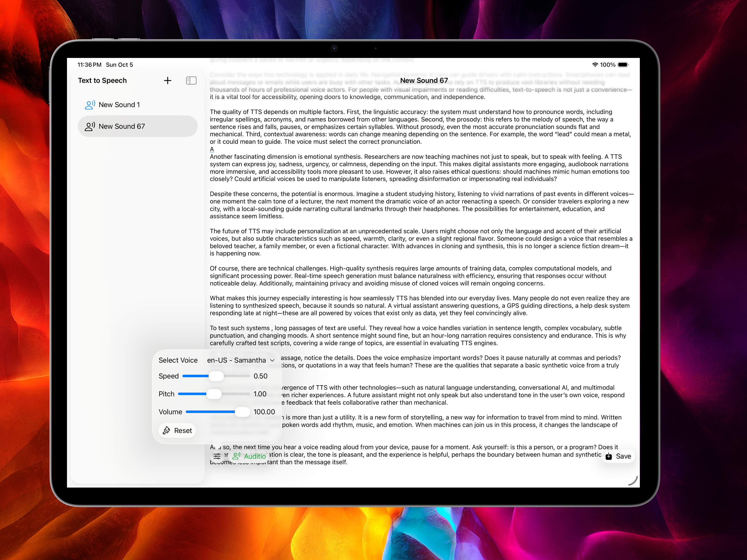Click the Pitch slider handle
Image resolution: width=747 pixels, height=560 pixels.
(214, 394)
